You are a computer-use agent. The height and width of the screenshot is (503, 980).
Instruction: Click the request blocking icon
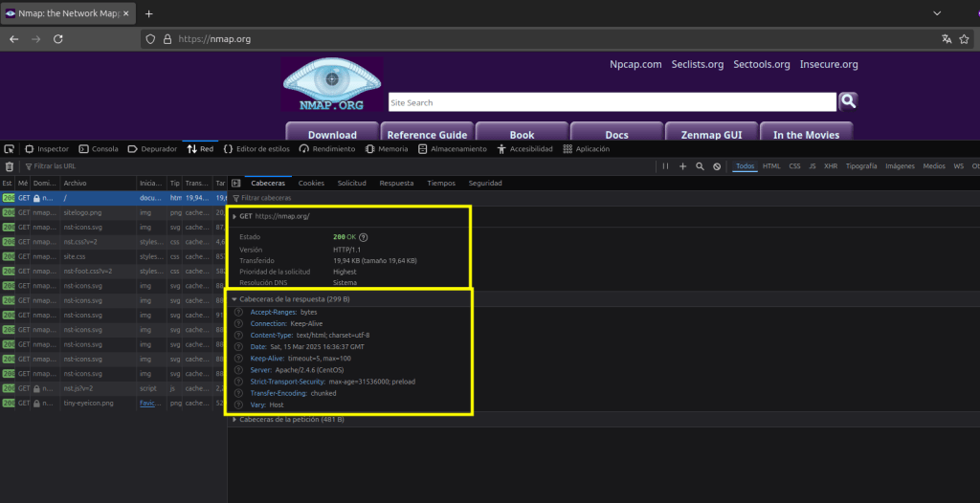coord(717,166)
